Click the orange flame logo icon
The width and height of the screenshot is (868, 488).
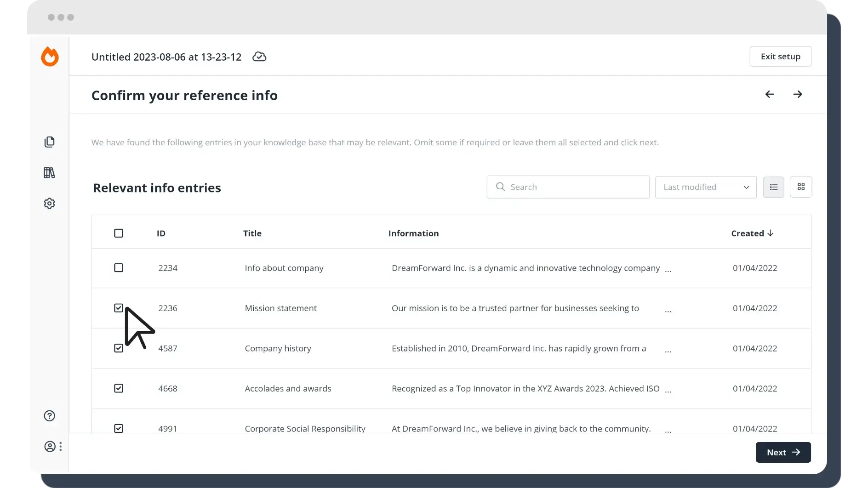(50, 57)
